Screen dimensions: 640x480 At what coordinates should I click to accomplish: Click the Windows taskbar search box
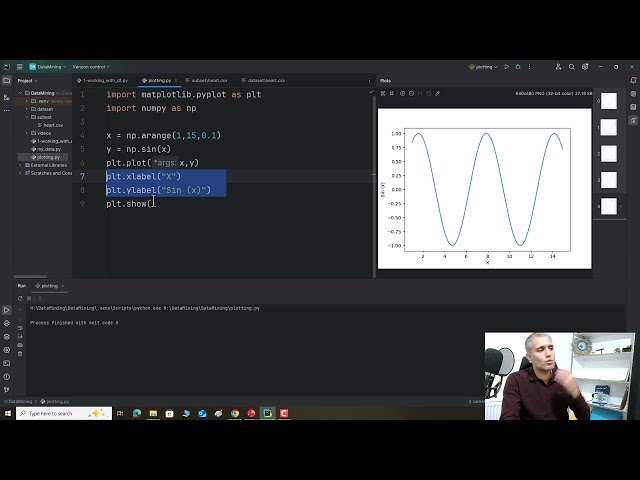[x=64, y=413]
